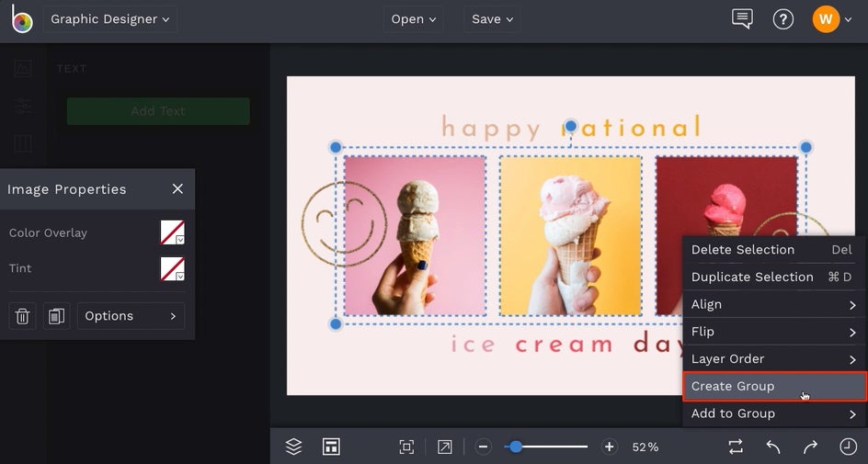Open the edit sliders sidebar icon
Viewport: 868px width, 464px height.
[x=23, y=106]
